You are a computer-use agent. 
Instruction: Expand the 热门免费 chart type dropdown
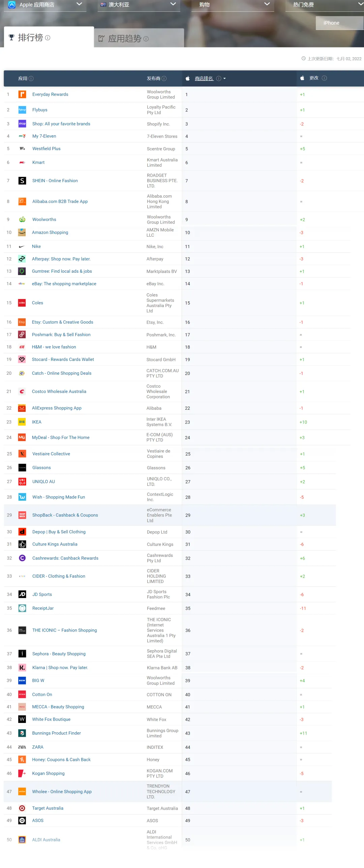(325, 5)
